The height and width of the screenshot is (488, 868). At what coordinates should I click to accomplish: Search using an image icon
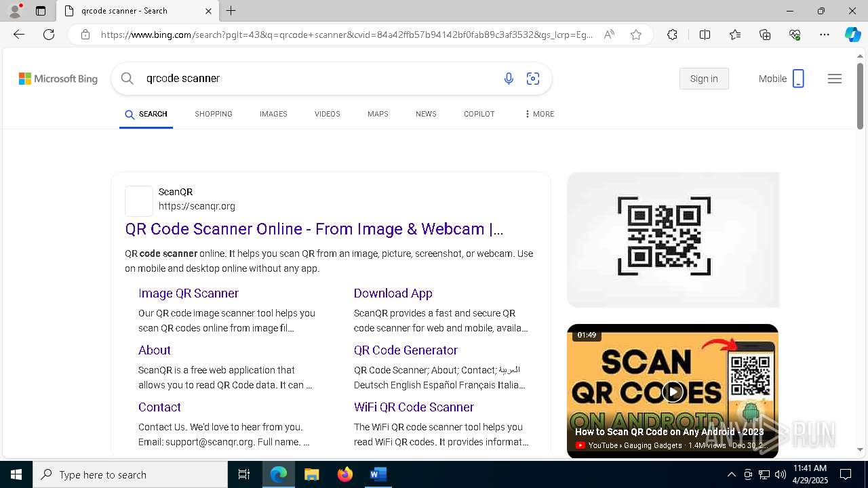[533, 79]
